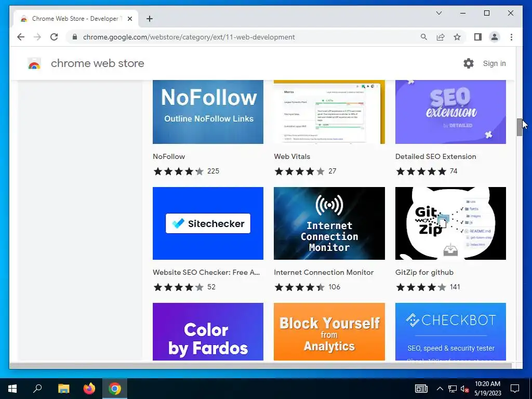Expand the tab search dropdown arrow
532x399 pixels.
tap(438, 13)
